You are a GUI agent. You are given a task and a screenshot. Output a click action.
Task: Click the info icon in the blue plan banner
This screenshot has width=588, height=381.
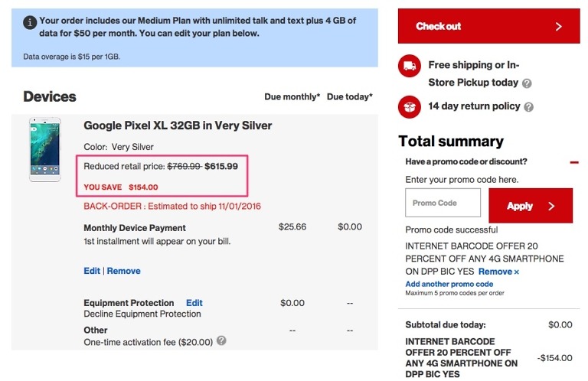pyautogui.click(x=30, y=22)
